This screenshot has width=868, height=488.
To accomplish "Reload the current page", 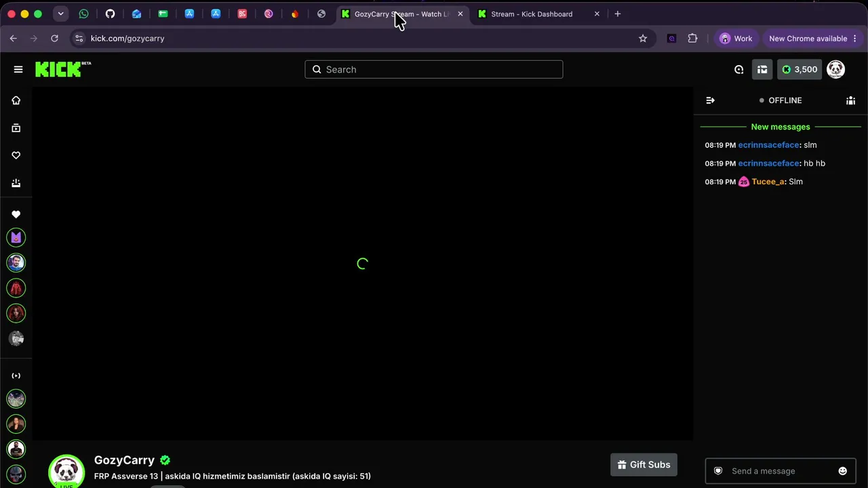I will (x=54, y=39).
